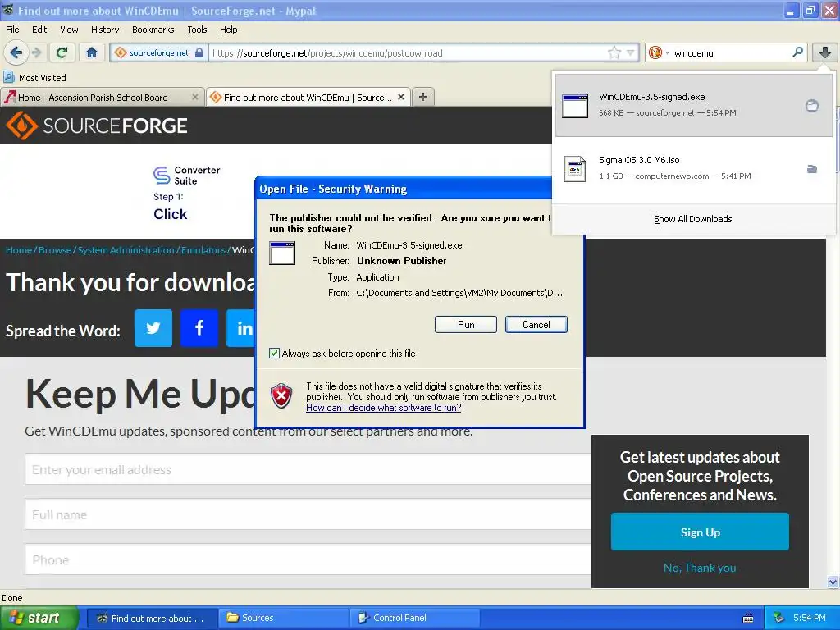The width and height of the screenshot is (840, 630).
Task: Click the taskbar clock showing 5:54 PM
Action: [810, 618]
